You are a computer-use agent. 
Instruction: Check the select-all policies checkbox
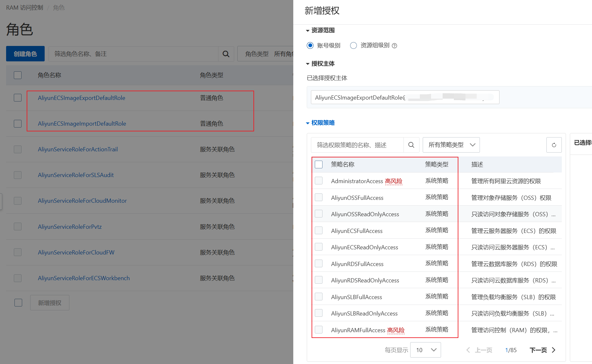coord(319,164)
